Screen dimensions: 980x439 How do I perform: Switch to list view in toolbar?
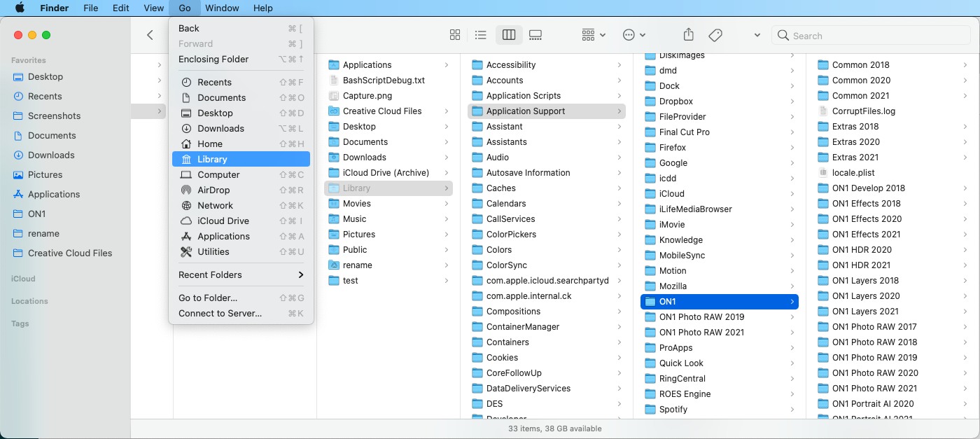pyautogui.click(x=481, y=35)
